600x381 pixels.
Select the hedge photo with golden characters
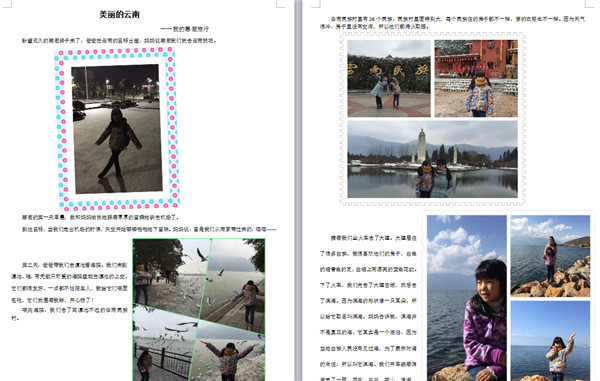[x=389, y=78]
